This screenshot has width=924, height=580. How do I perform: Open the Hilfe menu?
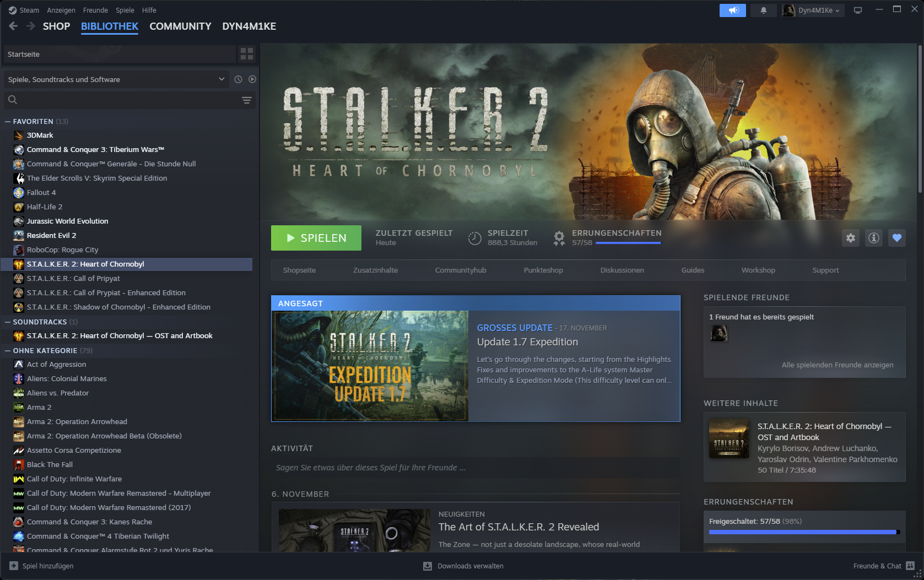pos(149,10)
